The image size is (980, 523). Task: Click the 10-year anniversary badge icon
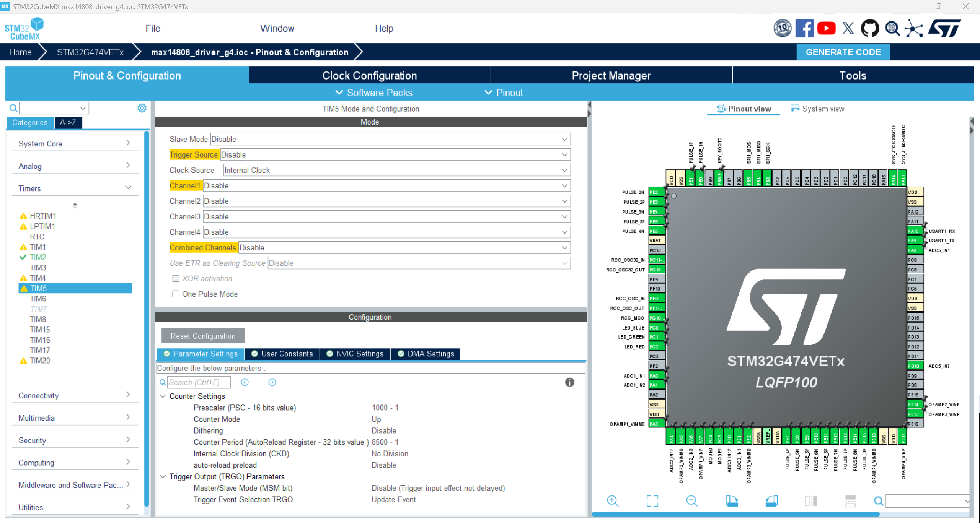tap(783, 28)
